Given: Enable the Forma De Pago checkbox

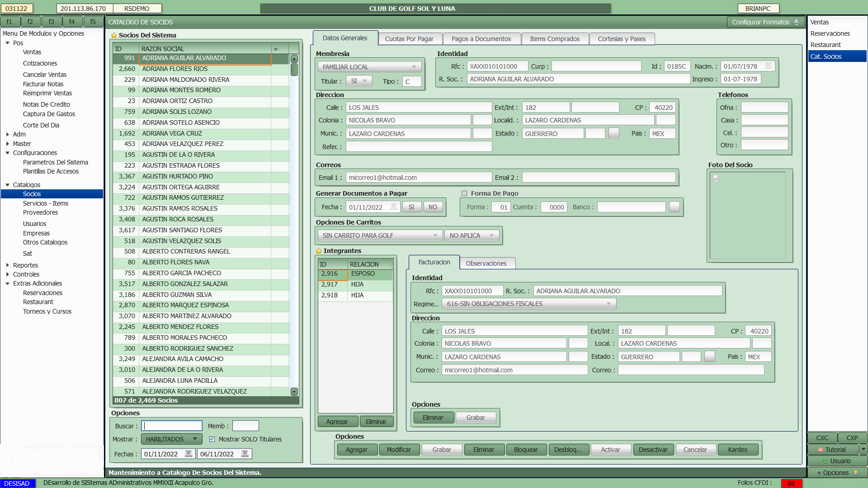Looking at the screenshot, I should [464, 193].
